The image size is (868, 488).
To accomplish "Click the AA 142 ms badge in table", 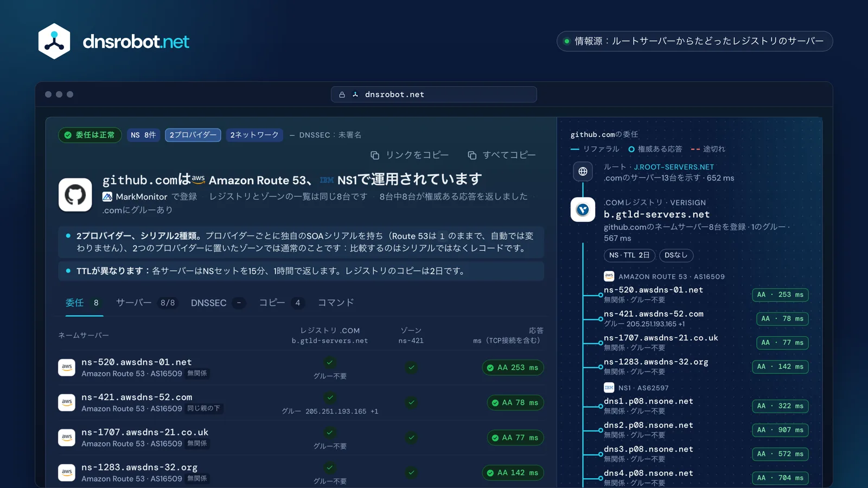I will (x=513, y=473).
